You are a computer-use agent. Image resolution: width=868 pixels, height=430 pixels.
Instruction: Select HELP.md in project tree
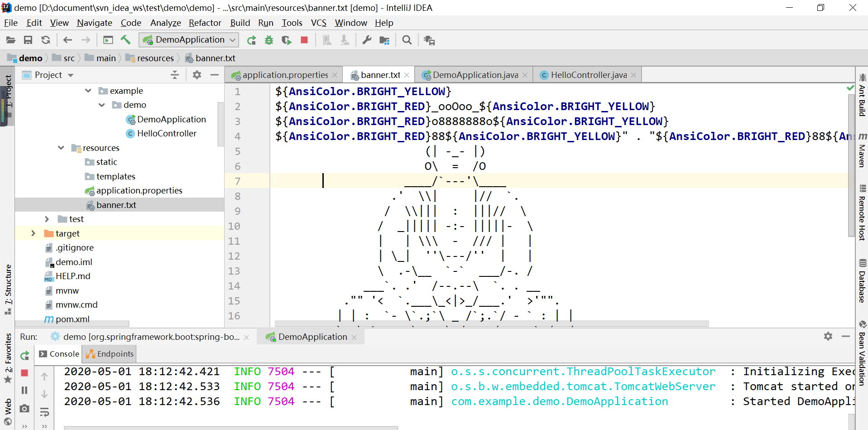pyautogui.click(x=67, y=276)
